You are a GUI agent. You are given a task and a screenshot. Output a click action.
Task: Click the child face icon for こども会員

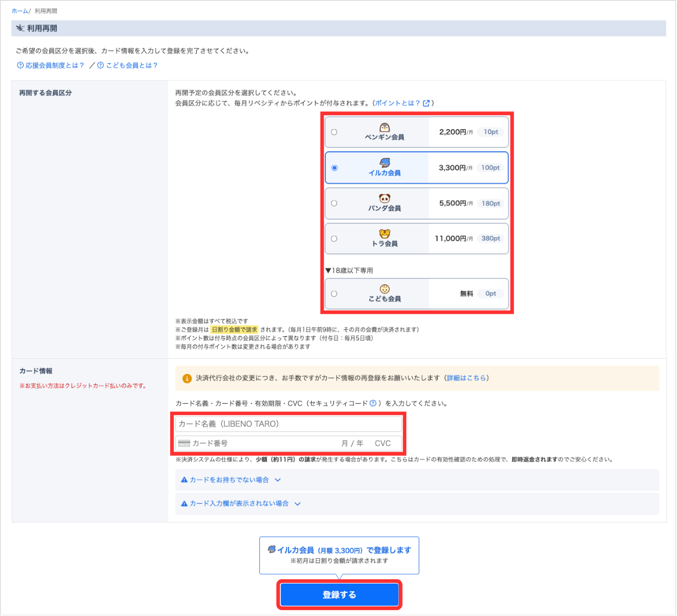point(384,289)
